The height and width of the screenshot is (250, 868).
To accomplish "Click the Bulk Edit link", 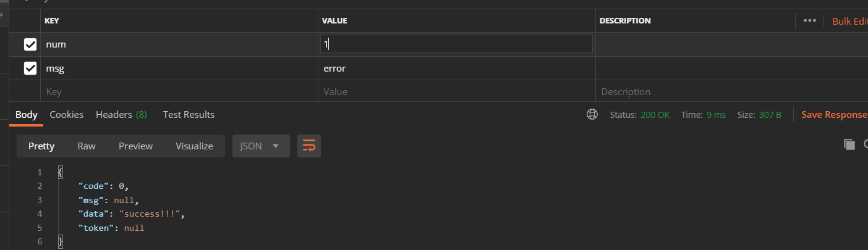I will (849, 21).
